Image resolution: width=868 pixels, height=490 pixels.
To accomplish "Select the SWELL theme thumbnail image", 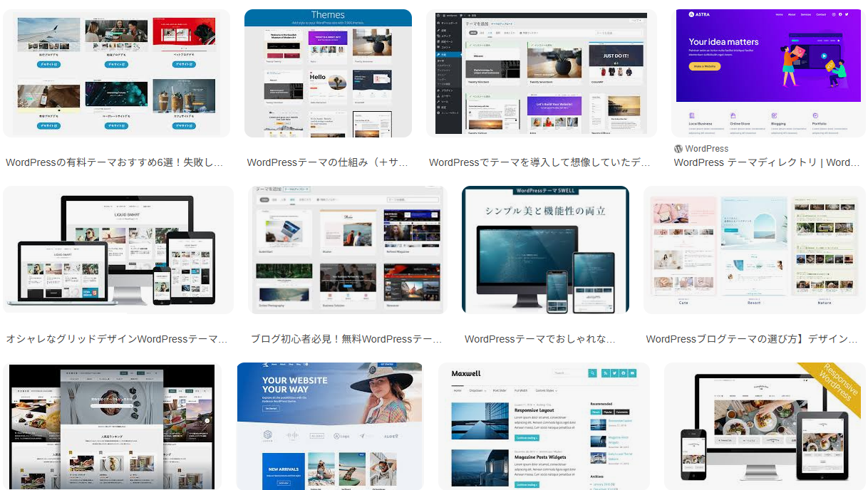I will tap(545, 249).
